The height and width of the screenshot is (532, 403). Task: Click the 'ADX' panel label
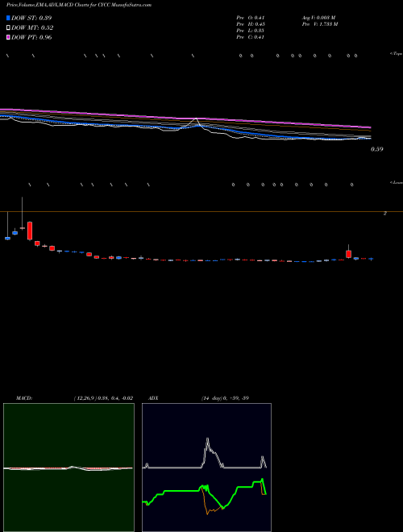[153, 398]
